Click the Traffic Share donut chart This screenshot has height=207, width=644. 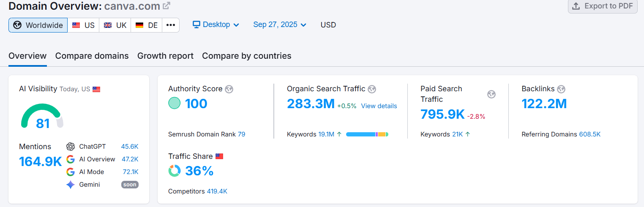(174, 171)
